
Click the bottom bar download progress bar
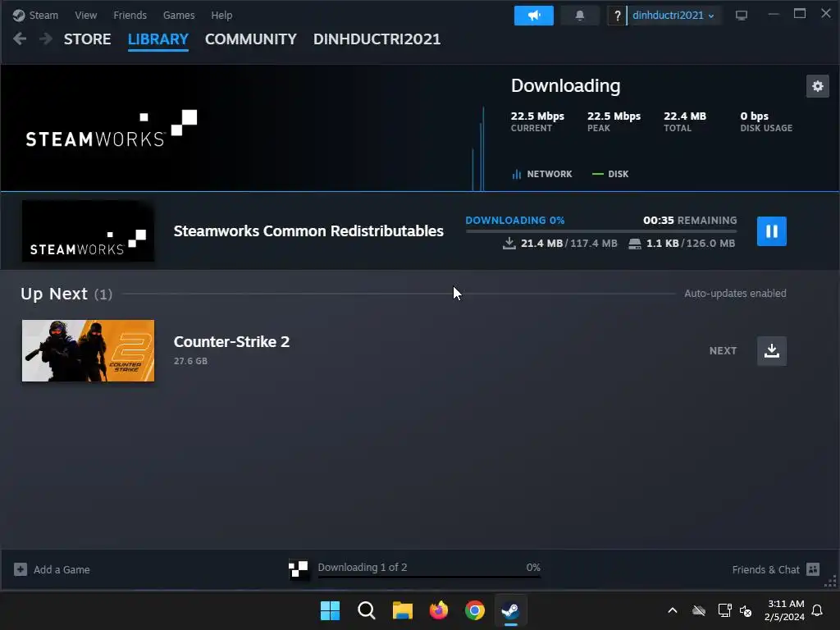tap(429, 577)
